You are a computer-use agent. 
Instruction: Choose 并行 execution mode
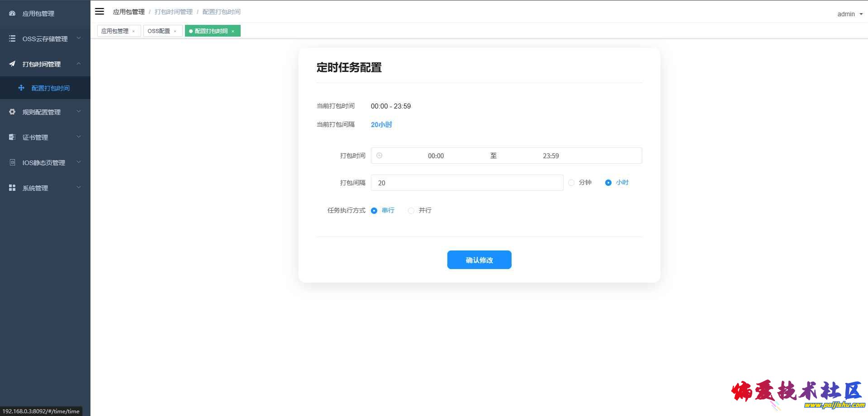tap(411, 211)
